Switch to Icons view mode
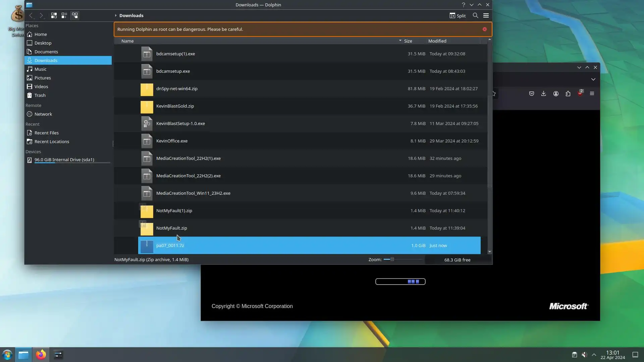This screenshot has width=644, height=362. click(54, 15)
